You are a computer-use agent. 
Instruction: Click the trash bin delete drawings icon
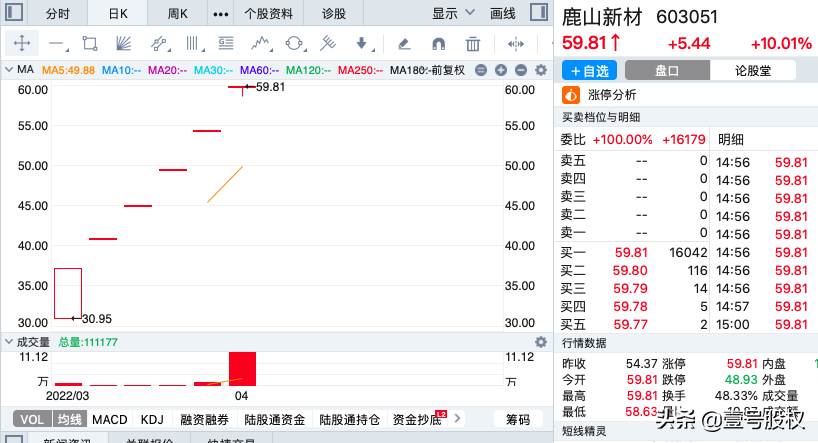pos(473,44)
